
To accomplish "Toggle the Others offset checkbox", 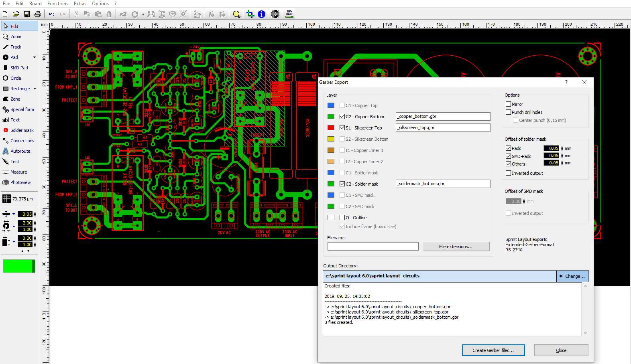I will click(x=508, y=164).
